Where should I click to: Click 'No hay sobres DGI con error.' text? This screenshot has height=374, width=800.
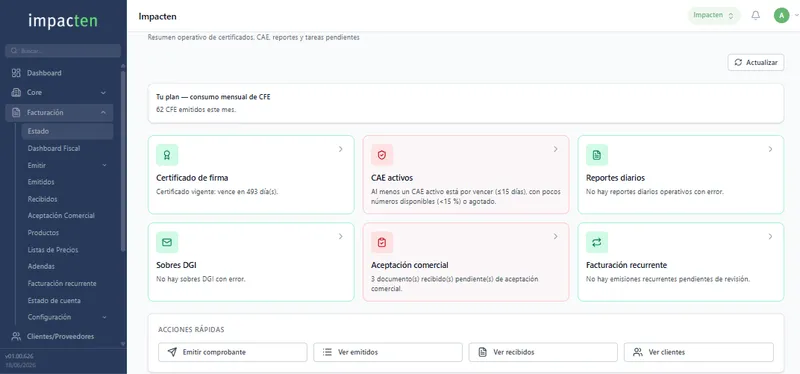click(x=201, y=279)
